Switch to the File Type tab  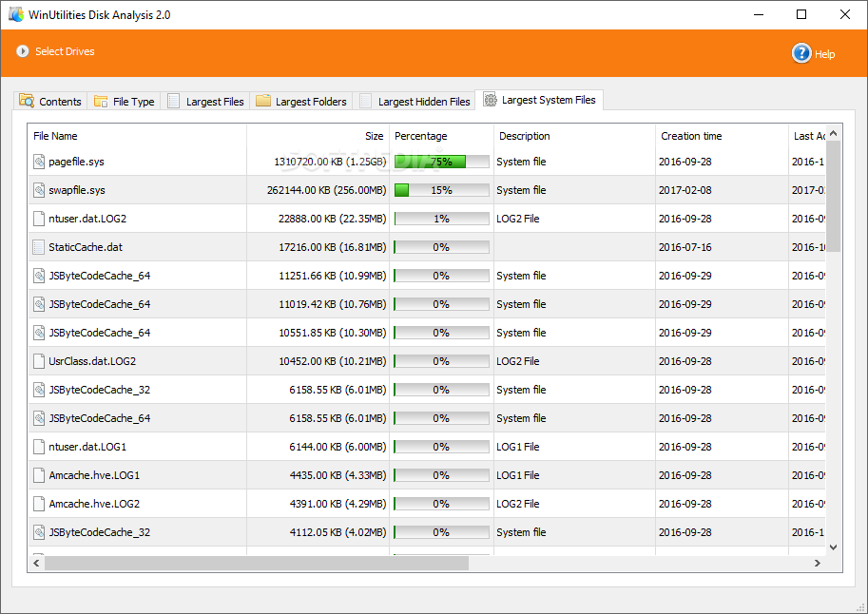(125, 102)
